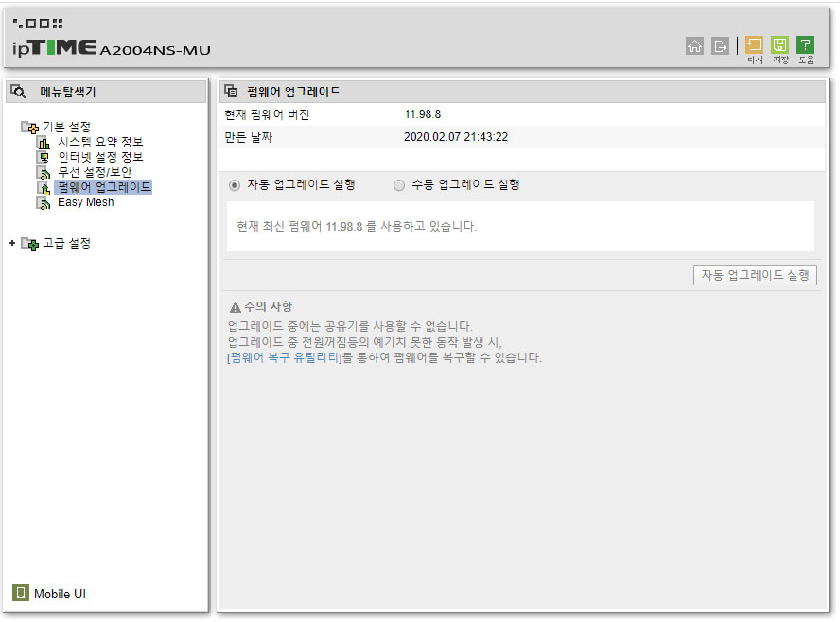
Task: Click the 주의 사항 warning triangle icon
Action: pos(236,307)
